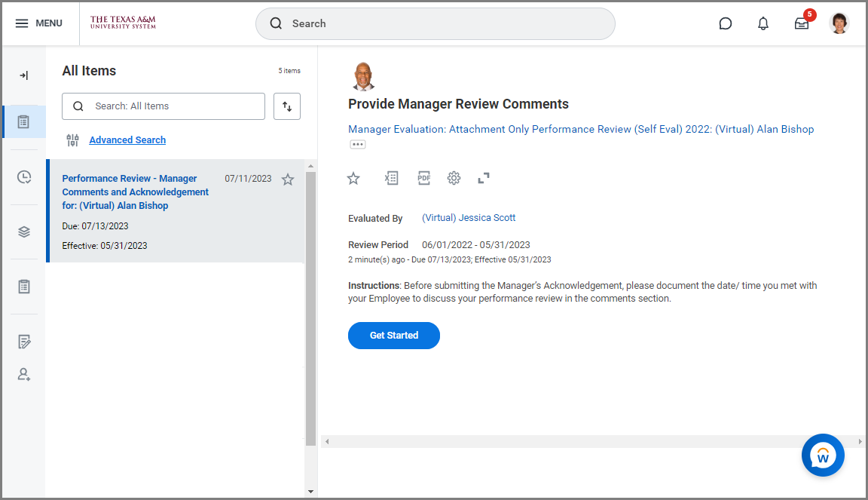
Task: Expand the collapsed sidebar arrow
Action: [x=24, y=75]
